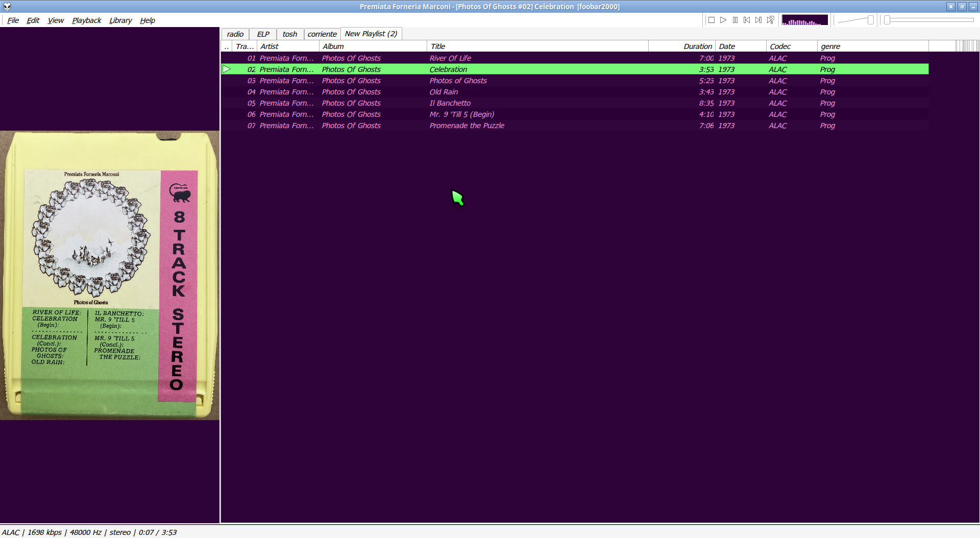980x538 pixels.
Task: Switch to the corriente playlist tab
Action: 322,34
